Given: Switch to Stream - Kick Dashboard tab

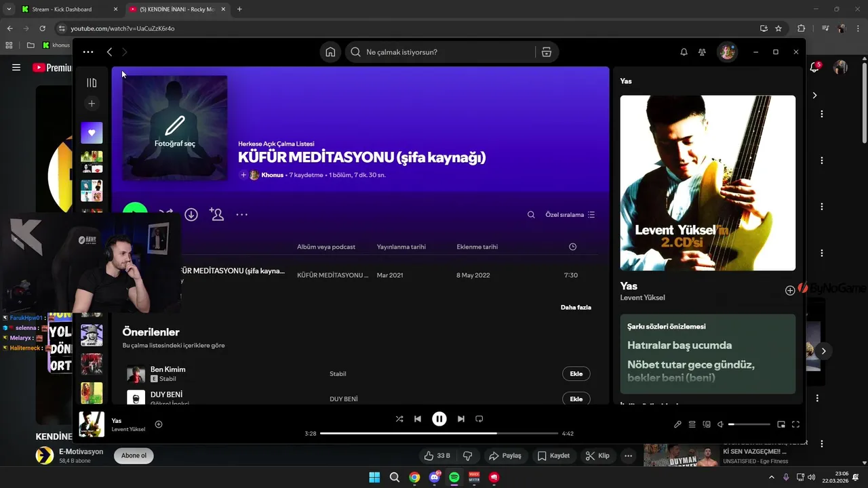Looking at the screenshot, I should coord(68,9).
